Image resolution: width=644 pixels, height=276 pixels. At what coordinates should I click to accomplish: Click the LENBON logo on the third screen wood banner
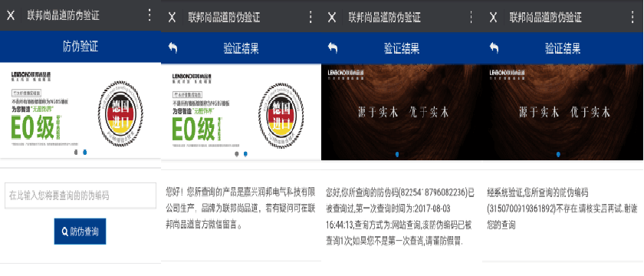345,74
